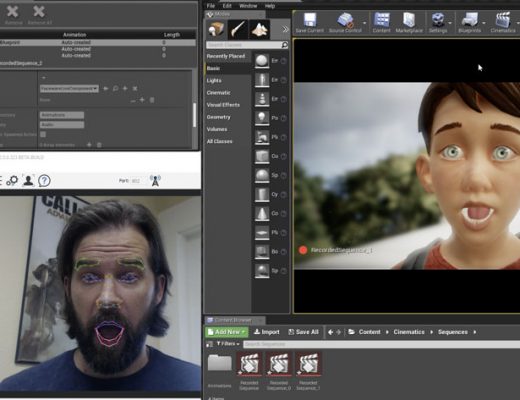Open help question mark icon in capture app
The height and width of the screenshot is (400, 520).
(x=44, y=180)
